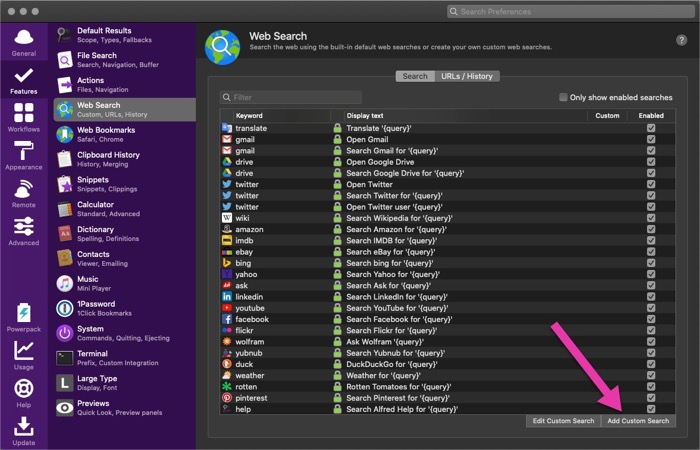
Task: Click the question mark help icon
Action: pyautogui.click(x=681, y=40)
